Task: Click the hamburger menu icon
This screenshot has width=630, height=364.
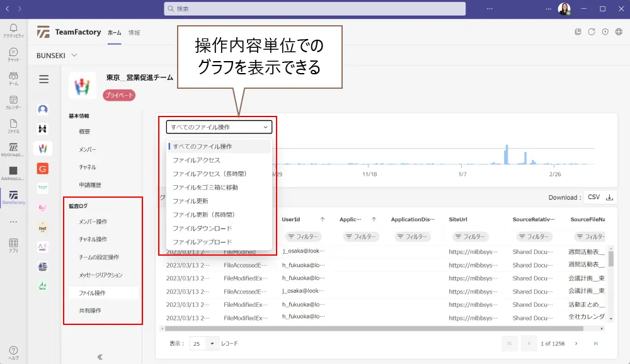Action: [43, 79]
